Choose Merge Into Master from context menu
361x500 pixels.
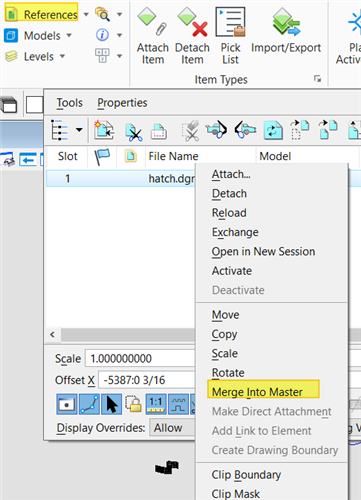[257, 392]
